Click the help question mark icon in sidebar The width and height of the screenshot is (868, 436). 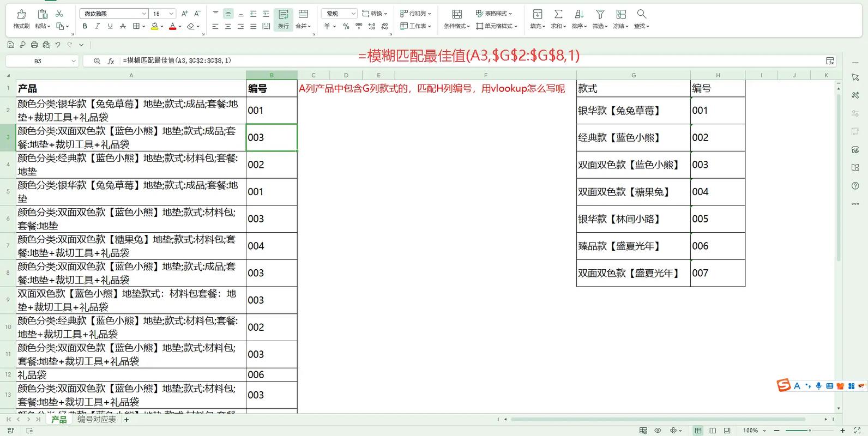coord(855,186)
